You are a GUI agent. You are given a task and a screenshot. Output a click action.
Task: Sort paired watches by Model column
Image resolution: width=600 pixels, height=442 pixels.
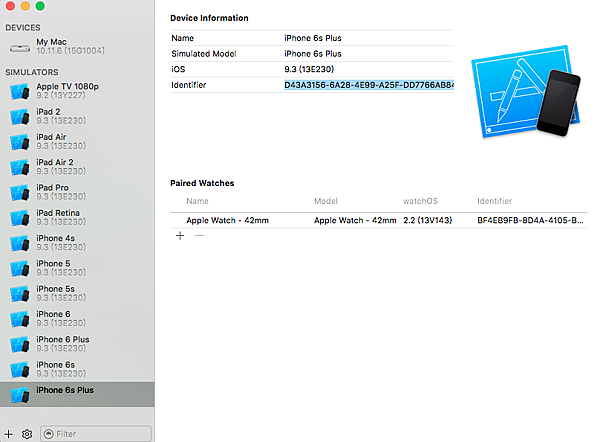pyautogui.click(x=326, y=201)
